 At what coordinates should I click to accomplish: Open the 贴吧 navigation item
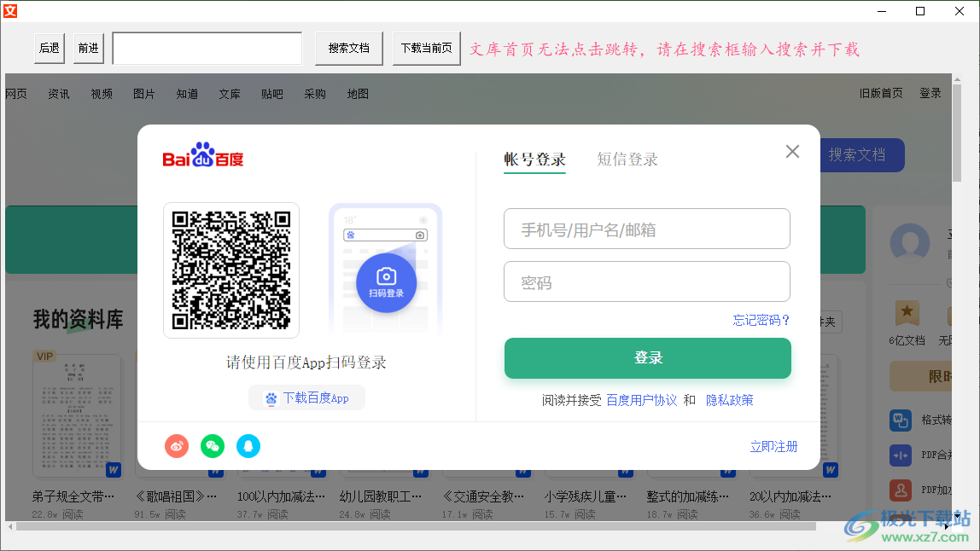coord(271,94)
